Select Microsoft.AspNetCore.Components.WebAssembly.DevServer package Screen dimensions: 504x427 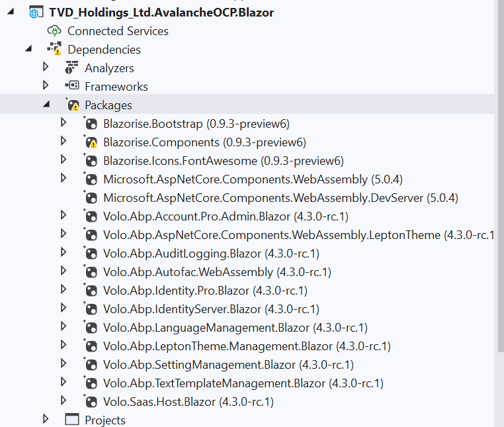coord(280,198)
